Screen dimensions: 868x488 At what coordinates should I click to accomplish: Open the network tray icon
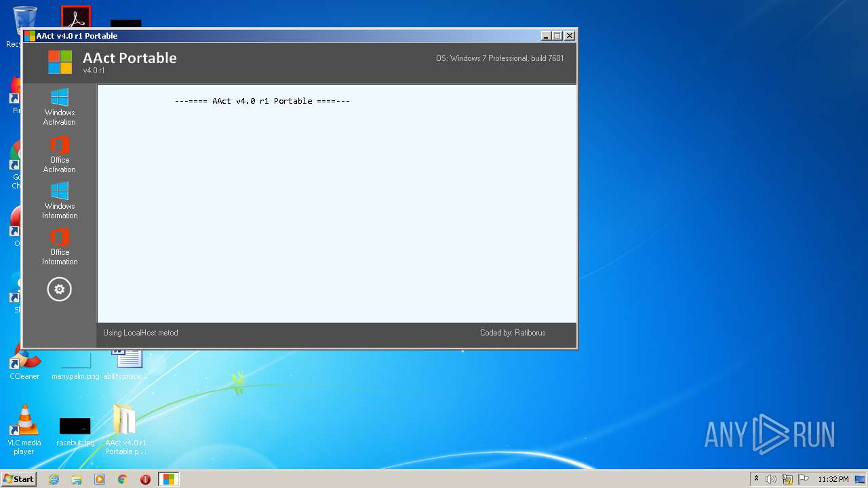click(x=787, y=479)
